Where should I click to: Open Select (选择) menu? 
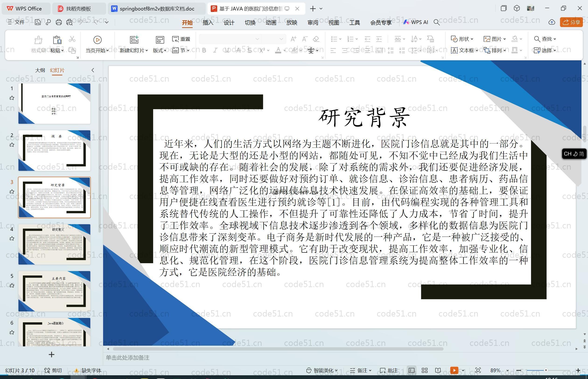[x=545, y=50]
